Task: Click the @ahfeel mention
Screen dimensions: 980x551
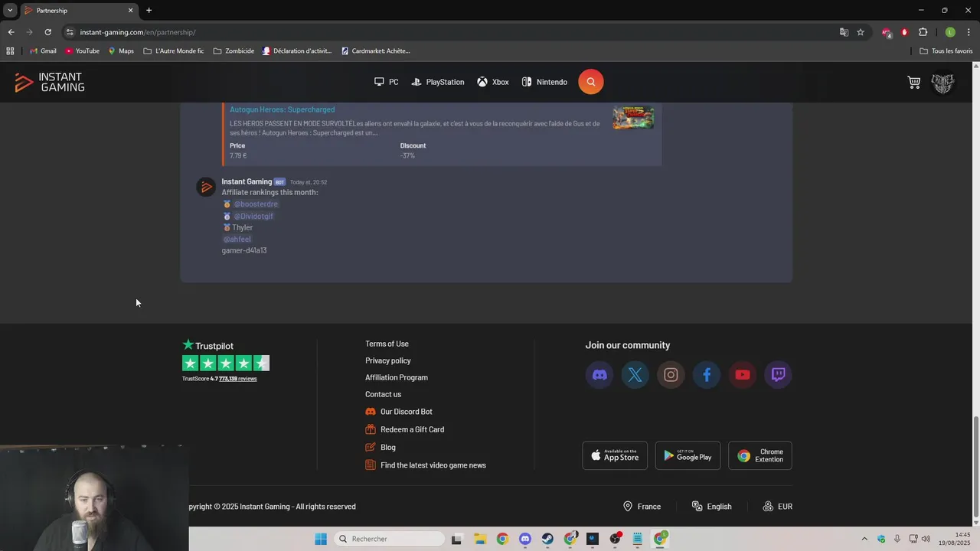Action: tap(237, 240)
